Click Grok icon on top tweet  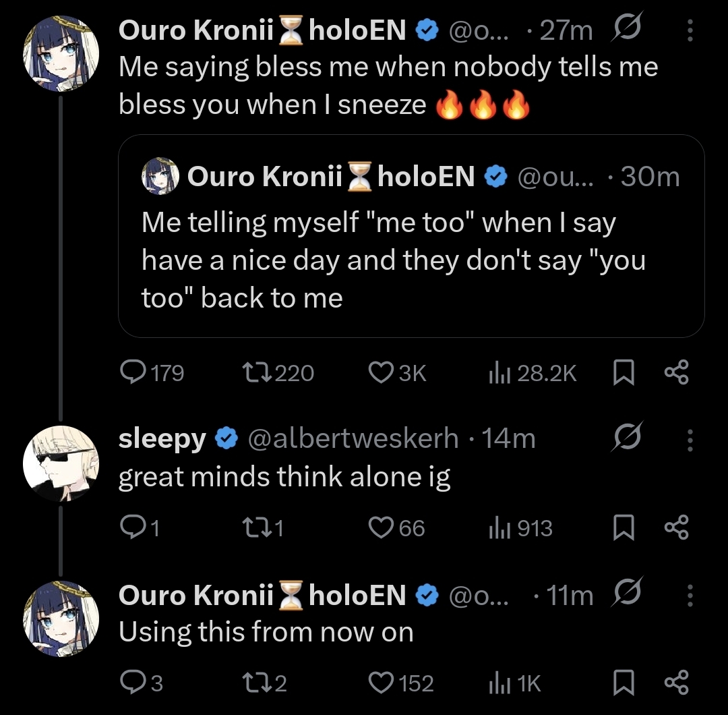pyautogui.click(x=627, y=27)
